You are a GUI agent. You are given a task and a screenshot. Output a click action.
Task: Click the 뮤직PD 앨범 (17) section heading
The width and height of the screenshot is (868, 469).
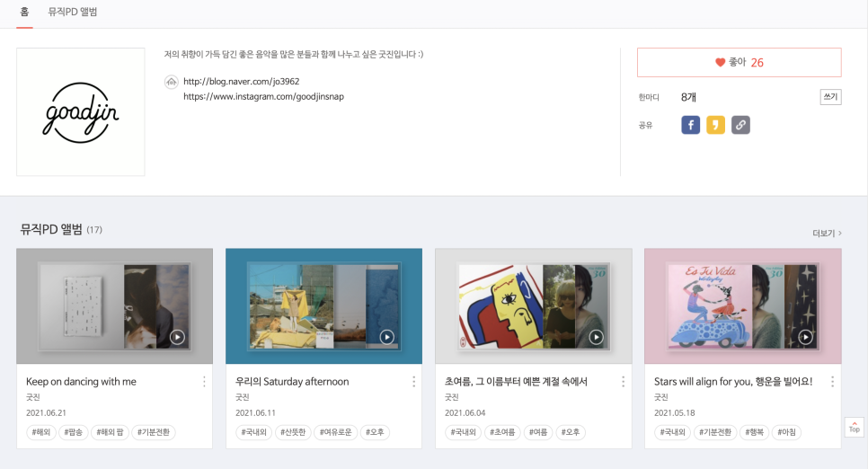61,229
